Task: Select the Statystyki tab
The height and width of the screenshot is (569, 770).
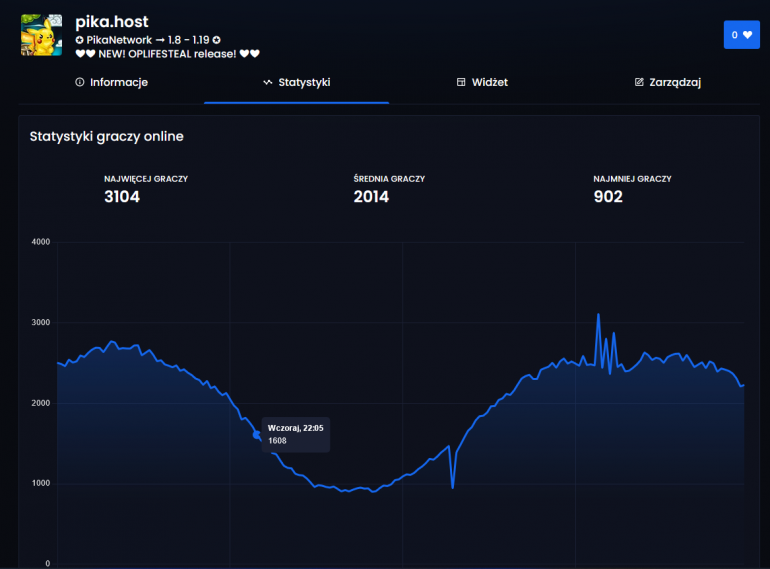Action: (297, 82)
